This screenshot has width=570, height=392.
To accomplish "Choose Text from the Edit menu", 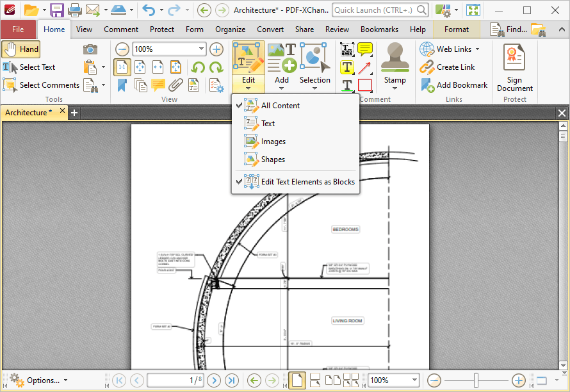I will 295,124.
